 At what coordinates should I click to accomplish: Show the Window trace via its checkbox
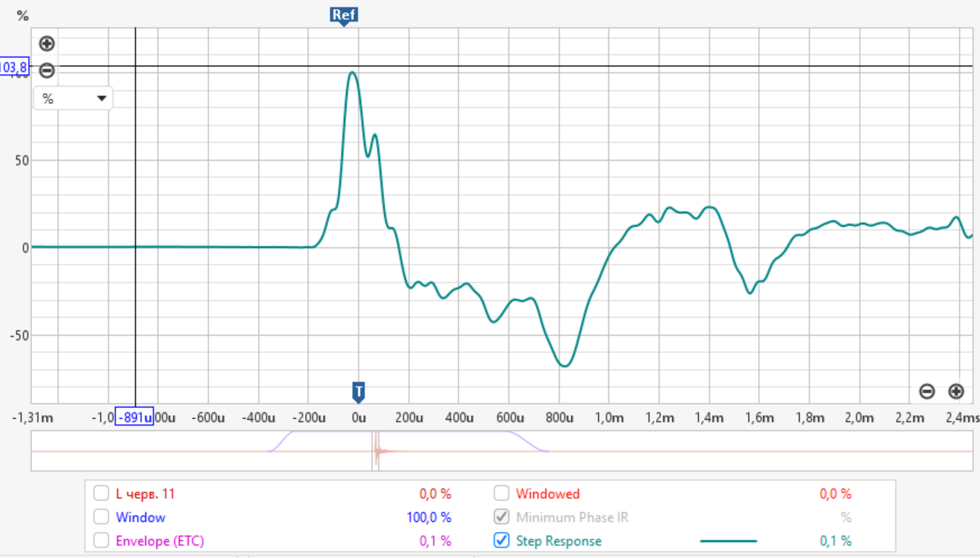[x=101, y=517]
